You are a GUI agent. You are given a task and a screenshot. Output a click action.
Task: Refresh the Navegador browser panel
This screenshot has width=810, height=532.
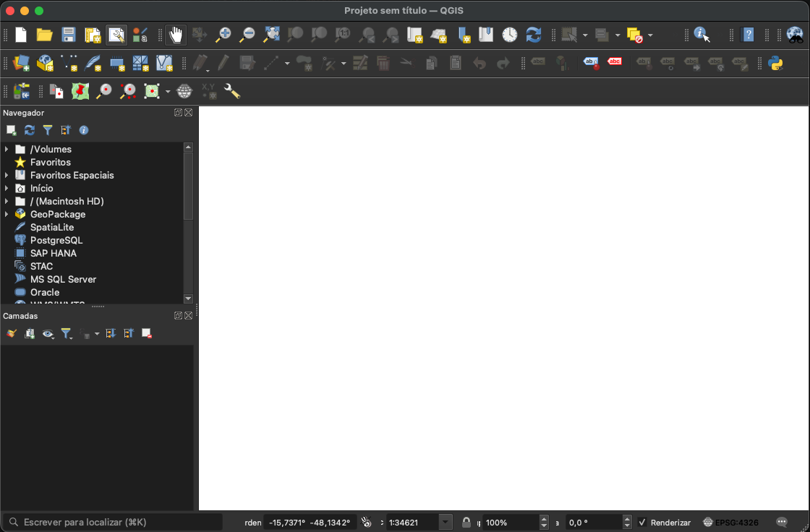pyautogui.click(x=30, y=130)
